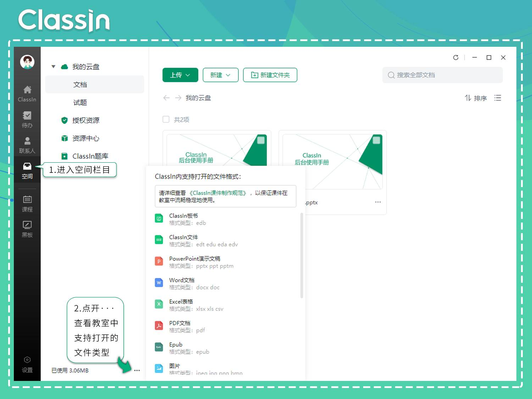
Task: Tick the 共2项 select-all checkbox
Action: pyautogui.click(x=166, y=119)
